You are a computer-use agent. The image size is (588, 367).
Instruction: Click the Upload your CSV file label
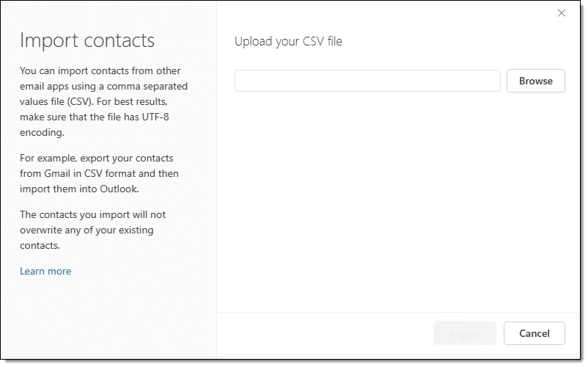click(288, 41)
